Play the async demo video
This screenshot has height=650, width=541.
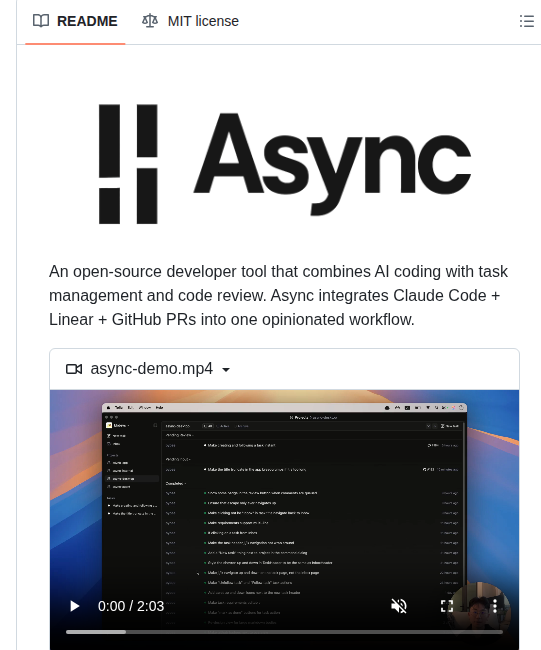coord(75,606)
